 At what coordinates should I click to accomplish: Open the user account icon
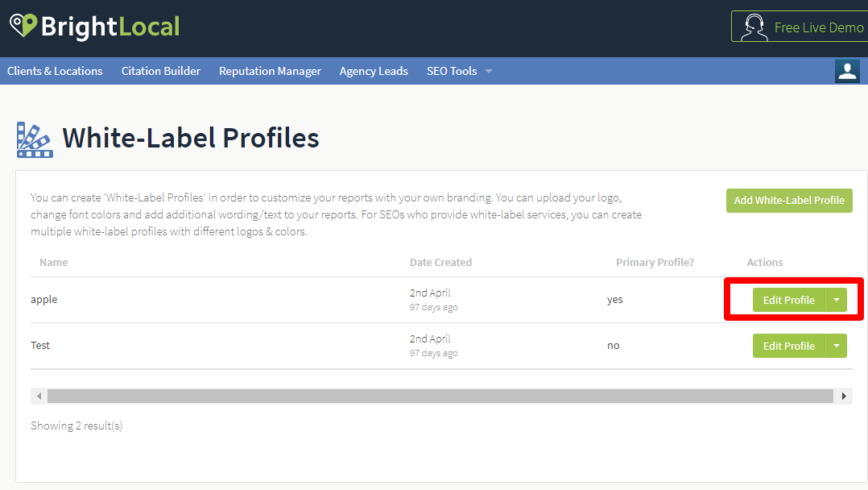(x=847, y=71)
